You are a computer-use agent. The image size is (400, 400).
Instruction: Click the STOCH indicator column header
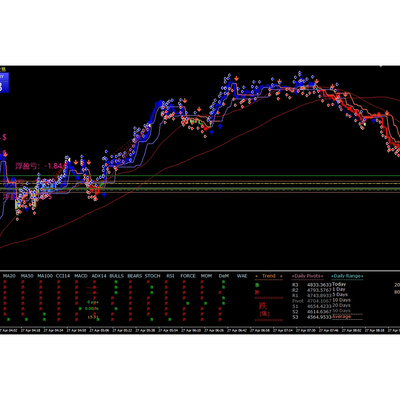152,276
